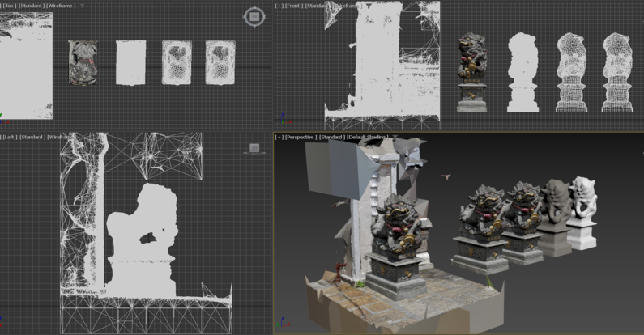Image resolution: width=644 pixels, height=335 pixels.
Task: Click the ViewCube in the Left viewport
Action: point(254,148)
